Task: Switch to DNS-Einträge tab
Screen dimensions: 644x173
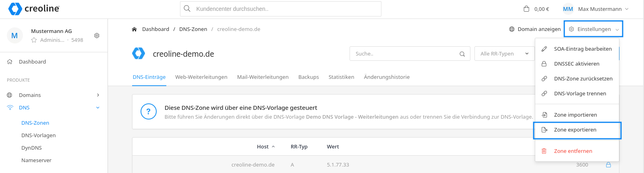Action: (x=149, y=77)
